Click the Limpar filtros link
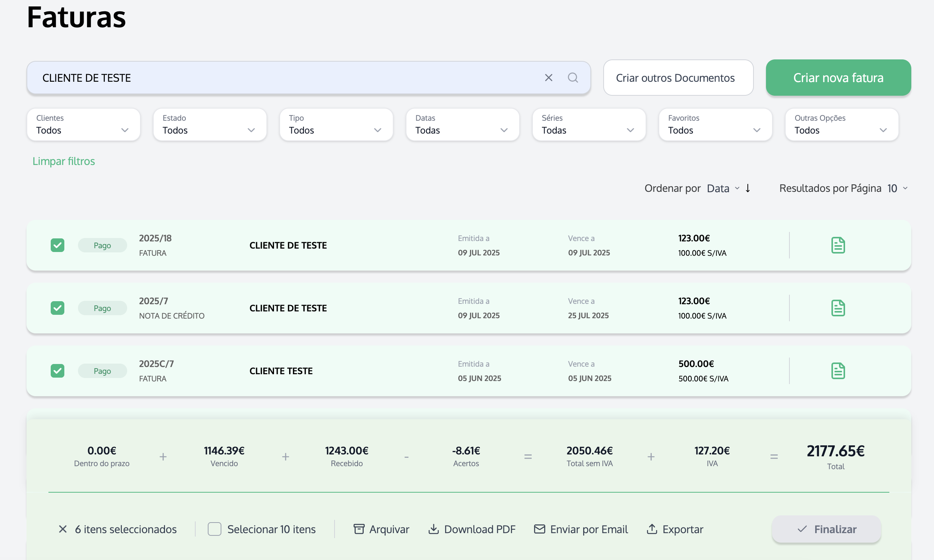The width and height of the screenshot is (934, 560). 64,161
